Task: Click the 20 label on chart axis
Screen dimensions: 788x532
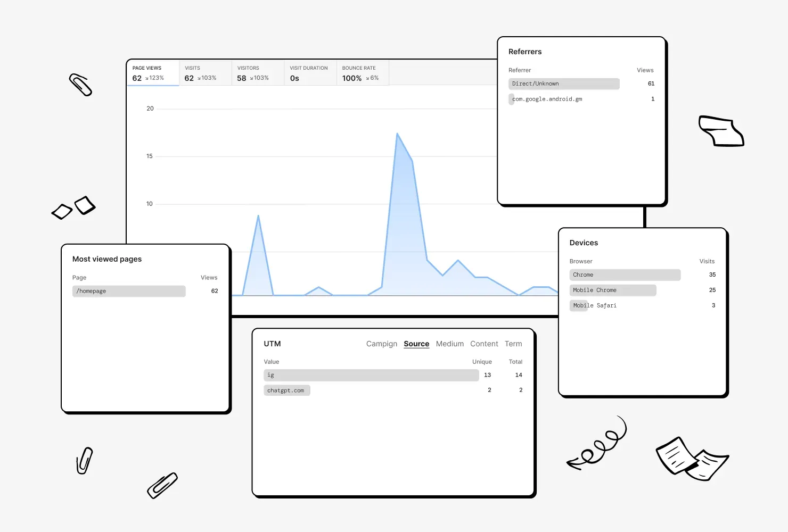Action: (x=150, y=109)
